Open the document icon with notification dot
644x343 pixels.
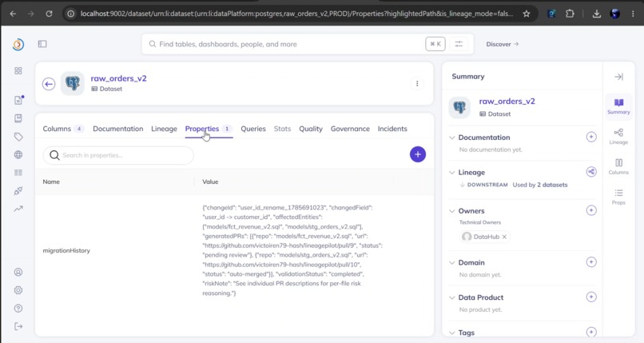tap(18, 100)
